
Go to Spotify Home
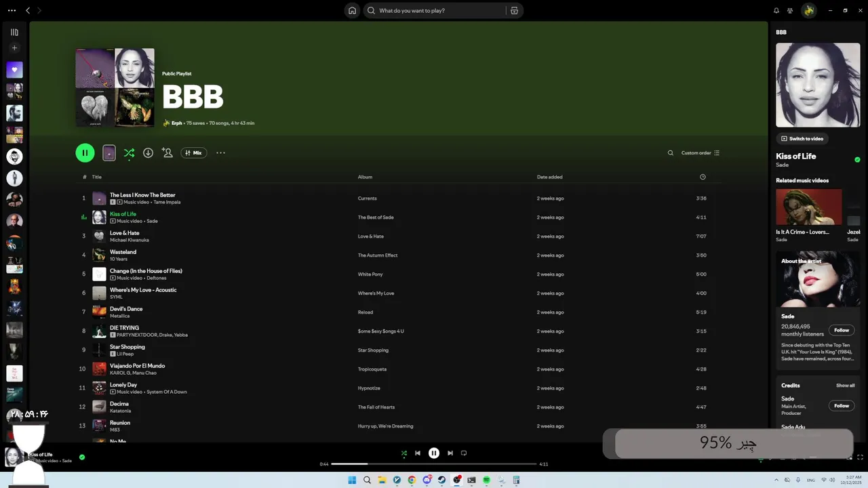tap(352, 10)
